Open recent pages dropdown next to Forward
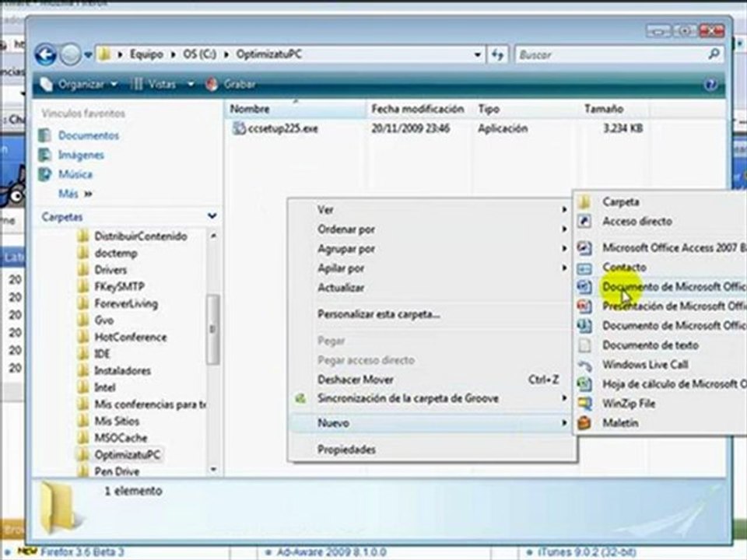 tap(88, 55)
